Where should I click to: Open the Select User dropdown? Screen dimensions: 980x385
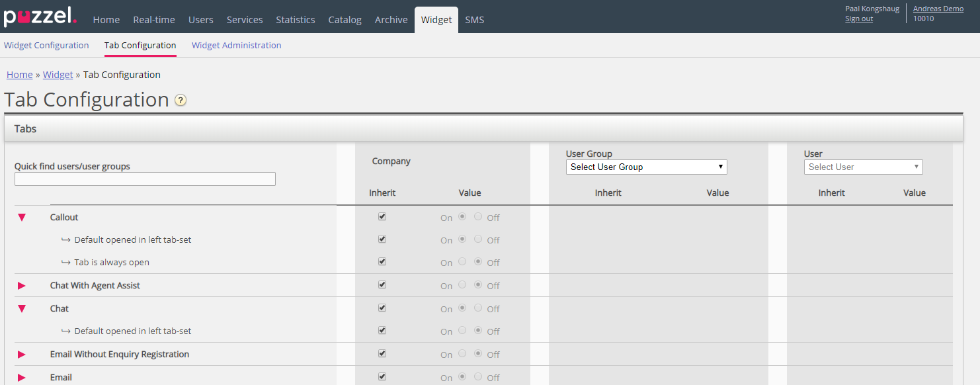tap(863, 167)
